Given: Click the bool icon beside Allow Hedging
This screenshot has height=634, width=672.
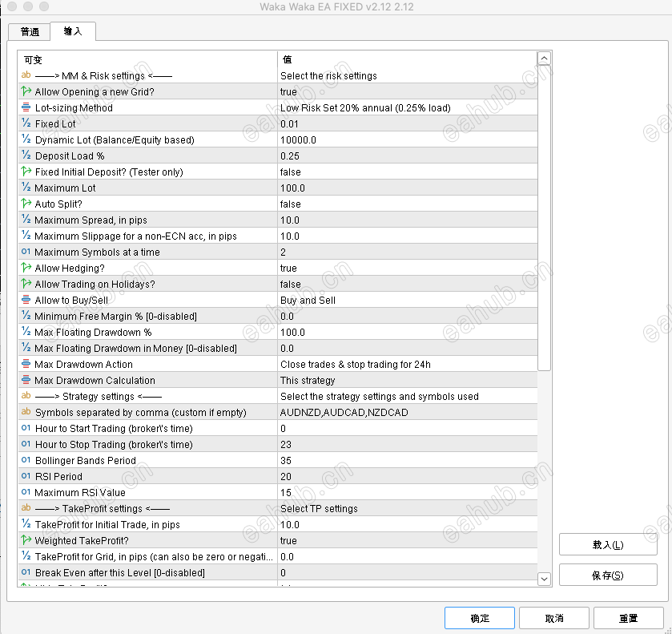Looking at the screenshot, I should point(26,267).
